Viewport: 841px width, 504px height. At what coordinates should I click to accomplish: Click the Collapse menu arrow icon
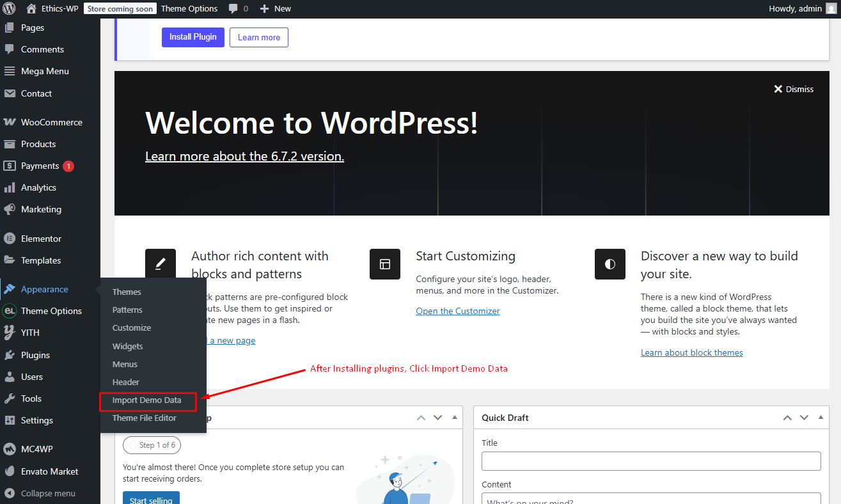[x=10, y=493]
